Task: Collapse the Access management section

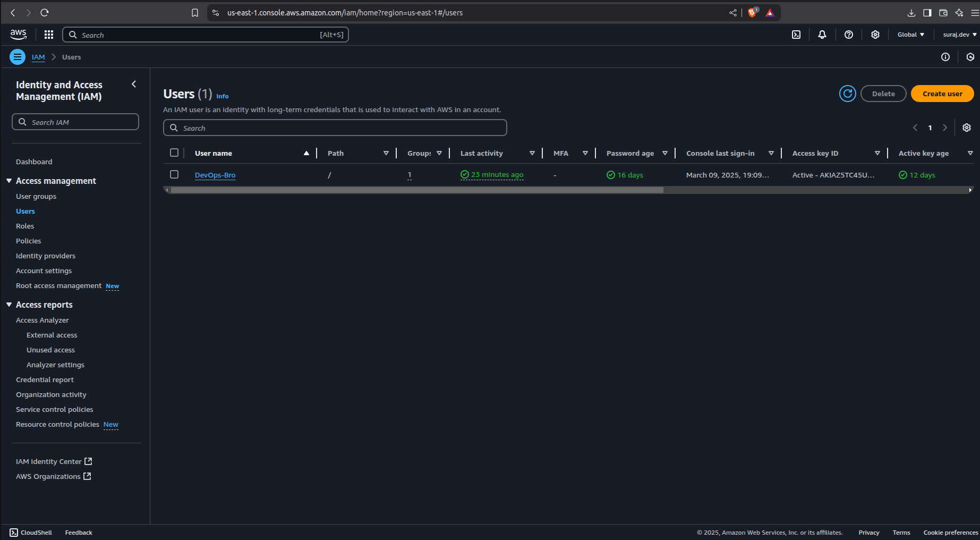Action: click(9, 181)
